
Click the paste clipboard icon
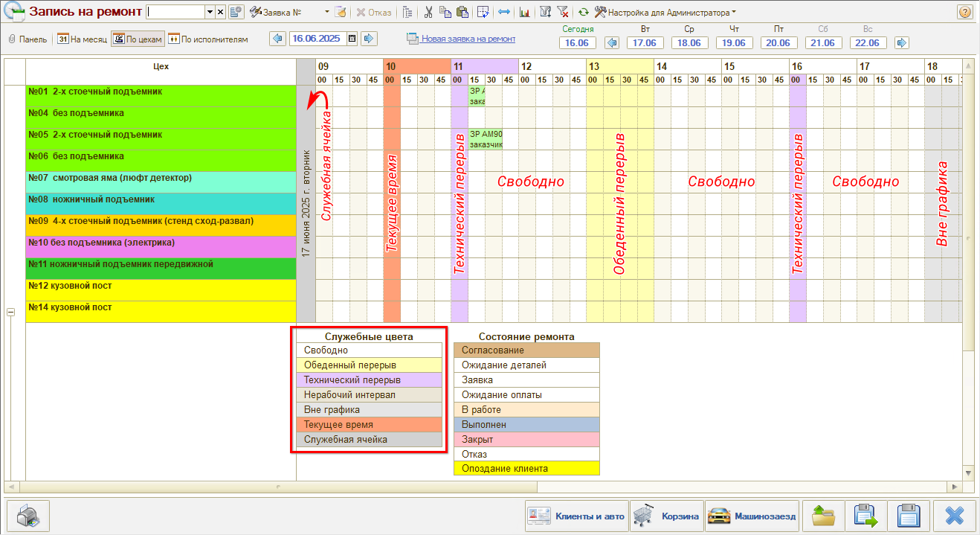coord(462,12)
